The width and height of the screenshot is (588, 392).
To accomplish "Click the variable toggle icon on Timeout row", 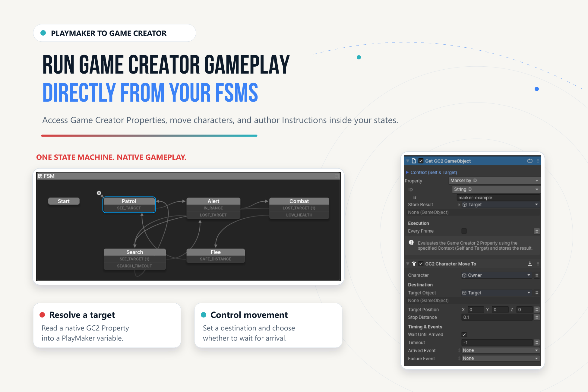I will [x=537, y=343].
